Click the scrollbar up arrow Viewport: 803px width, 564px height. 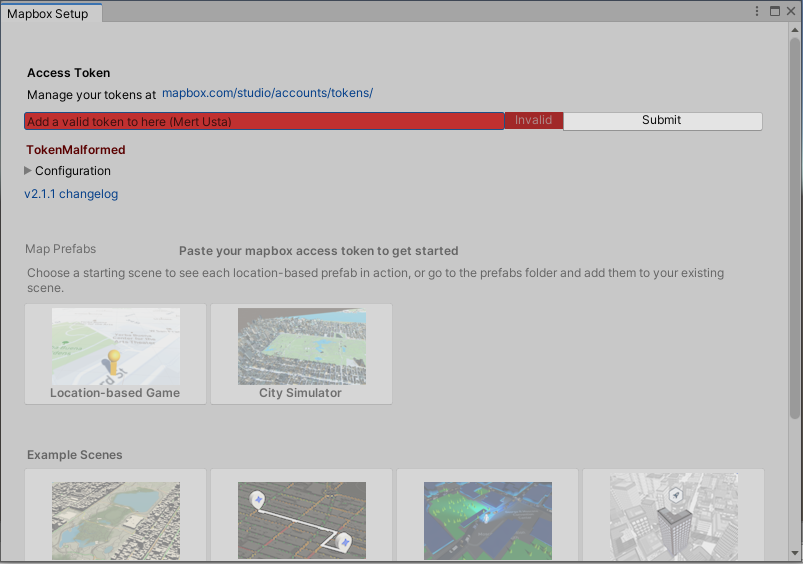tap(795, 30)
